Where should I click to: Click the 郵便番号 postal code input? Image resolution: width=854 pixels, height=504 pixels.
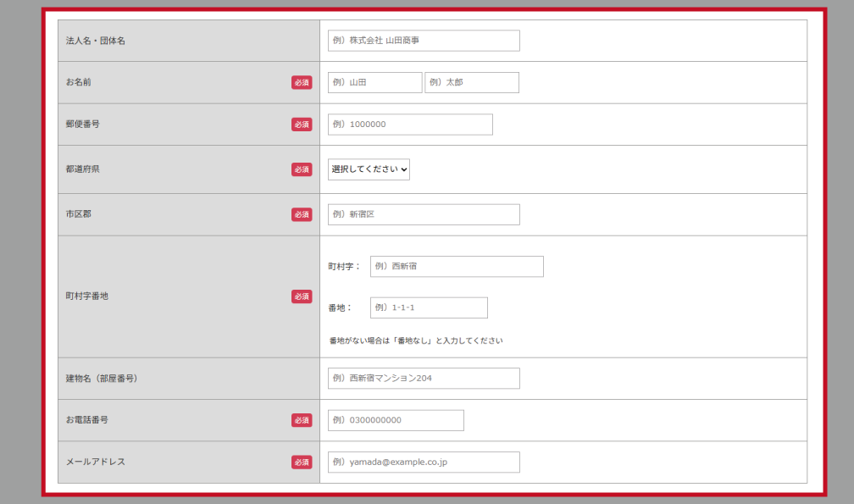click(x=410, y=125)
